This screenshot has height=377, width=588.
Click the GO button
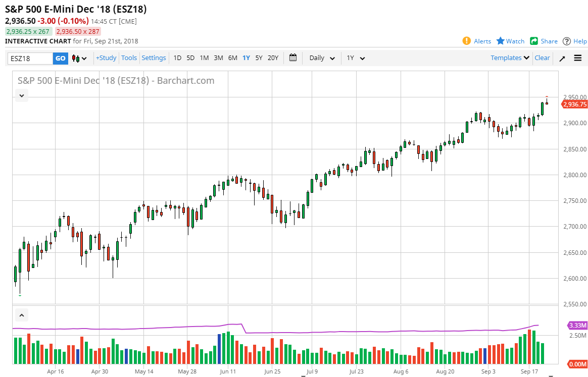60,58
